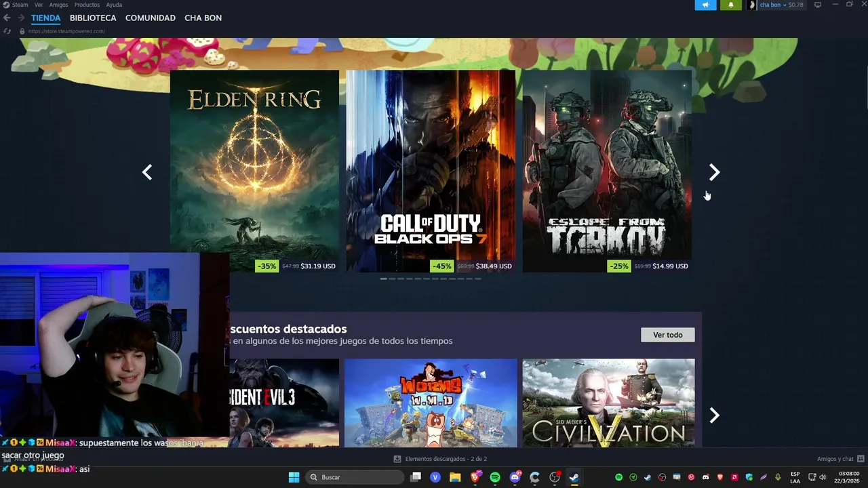
Task: Reload the store page
Action: (7, 31)
